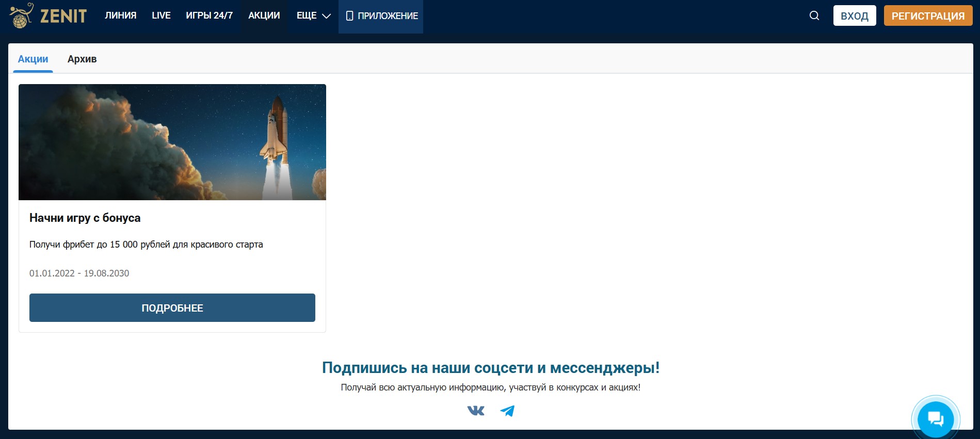Open the VK social network icon
This screenshot has height=439, width=980.
tap(476, 411)
